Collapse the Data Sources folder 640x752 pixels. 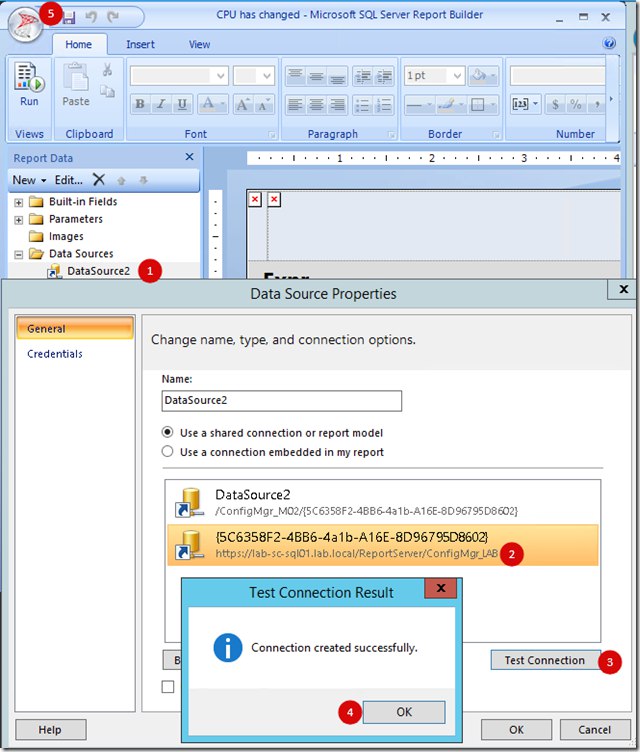click(18, 254)
